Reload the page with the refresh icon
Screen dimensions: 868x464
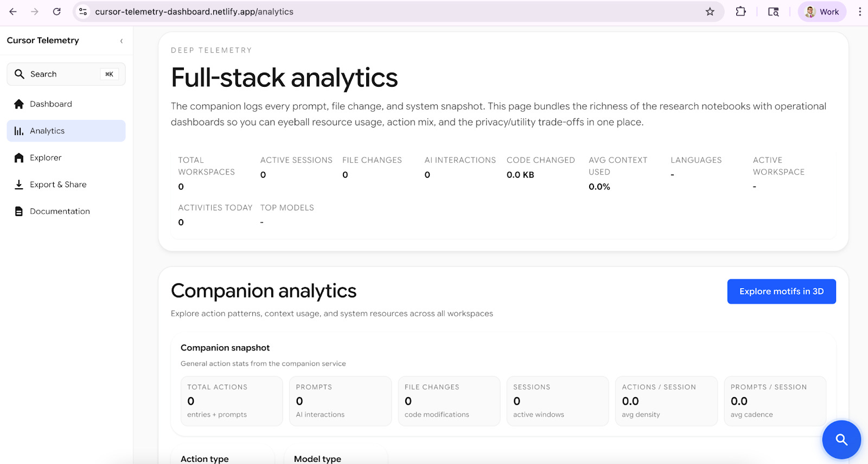pyautogui.click(x=56, y=11)
